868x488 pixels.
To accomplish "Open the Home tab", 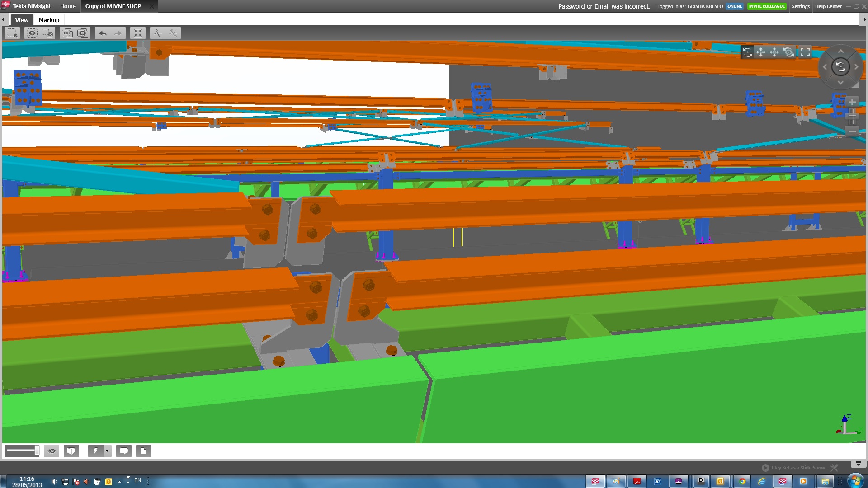I will 68,6.
